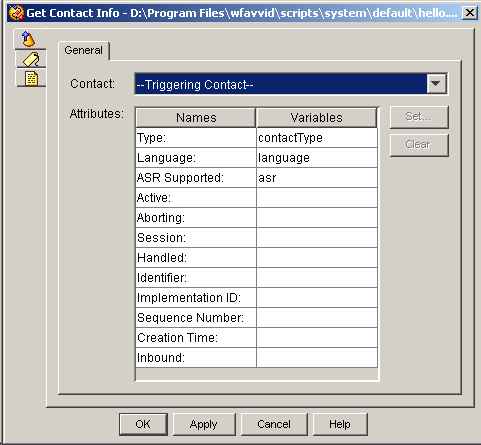Click the application icon in title bar
This screenshot has height=445, width=481.
click(x=17, y=13)
